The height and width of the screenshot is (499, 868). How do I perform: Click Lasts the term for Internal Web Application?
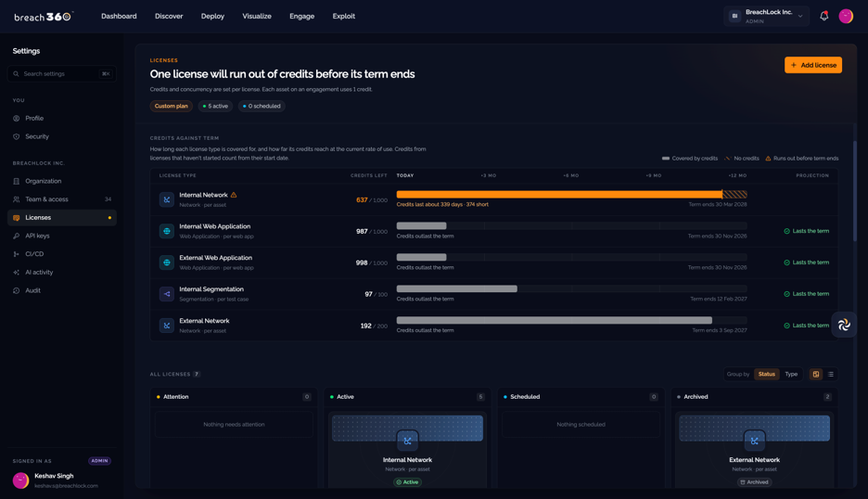[x=807, y=231]
